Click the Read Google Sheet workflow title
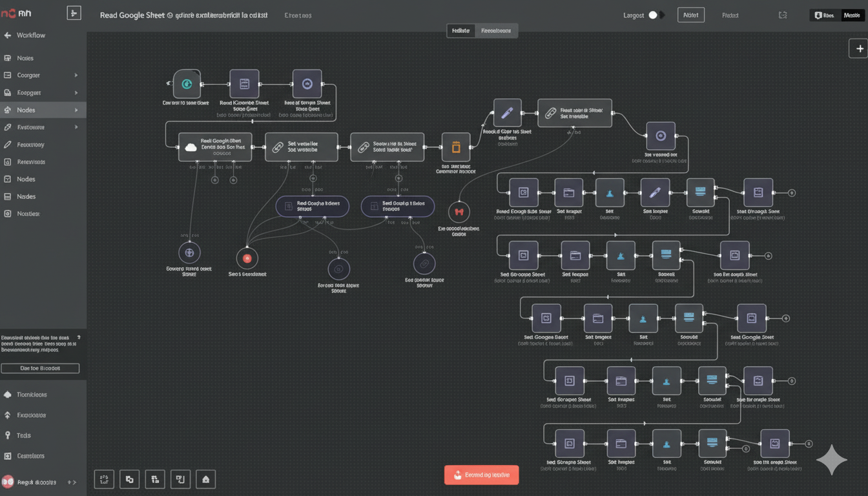Screen dimensions: 868x496 point(132,15)
